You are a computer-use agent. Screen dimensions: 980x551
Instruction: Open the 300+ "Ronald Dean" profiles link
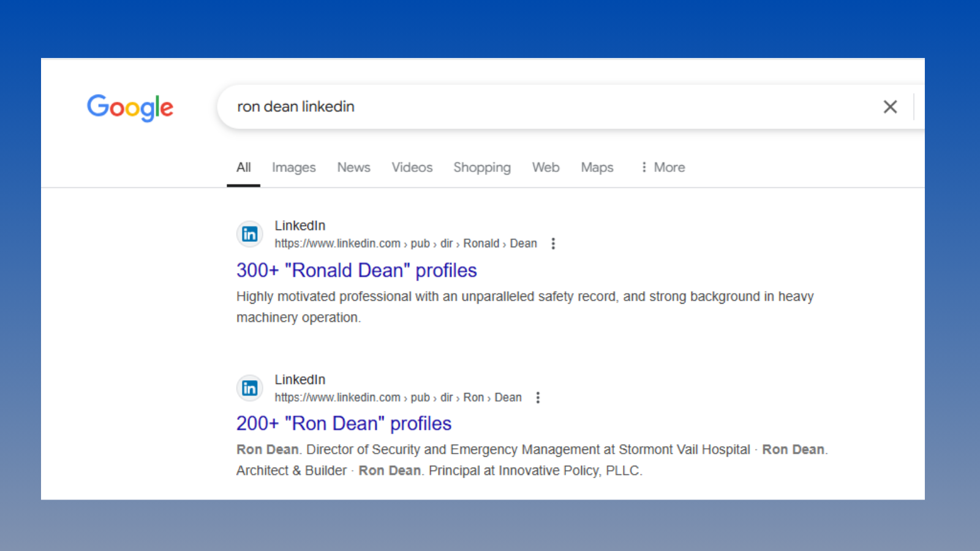(x=356, y=270)
